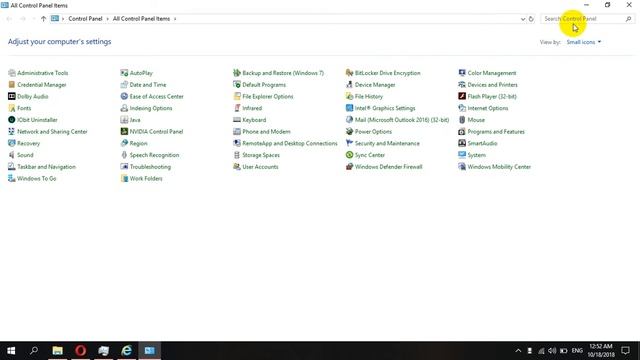Expand the address bar history dropdown
This screenshot has width=640, height=360.
[x=523, y=19]
